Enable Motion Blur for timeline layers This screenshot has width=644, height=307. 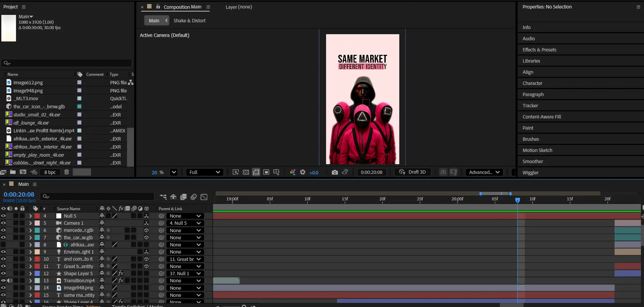[194, 197]
